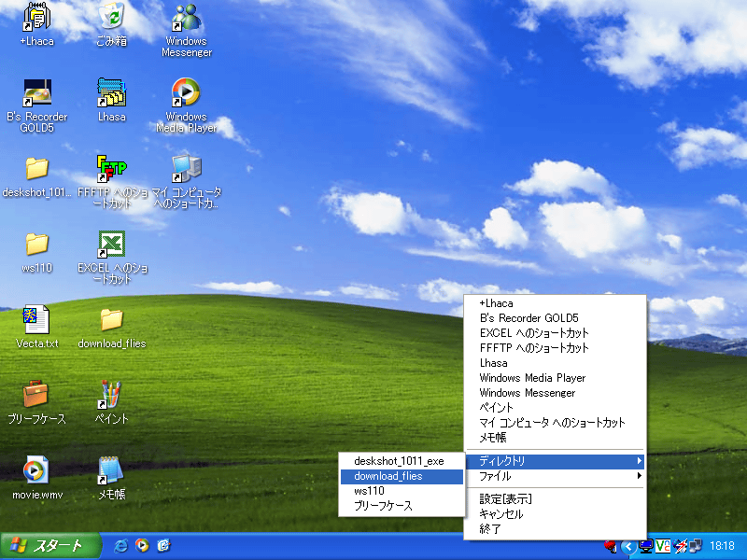The image size is (747, 560).
Task: Expand the ディレクトリ submenu arrow
Action: [639, 460]
